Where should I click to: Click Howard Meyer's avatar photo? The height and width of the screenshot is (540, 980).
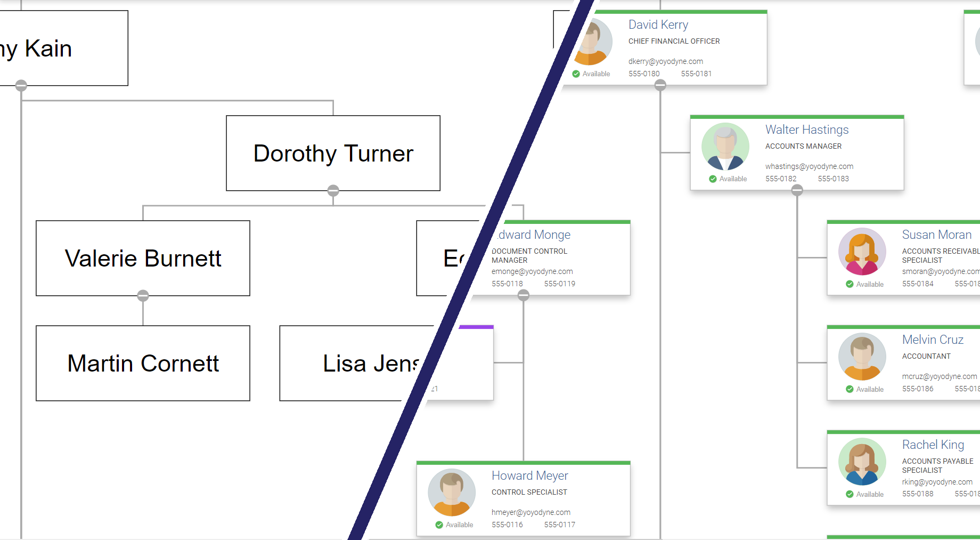(452, 493)
